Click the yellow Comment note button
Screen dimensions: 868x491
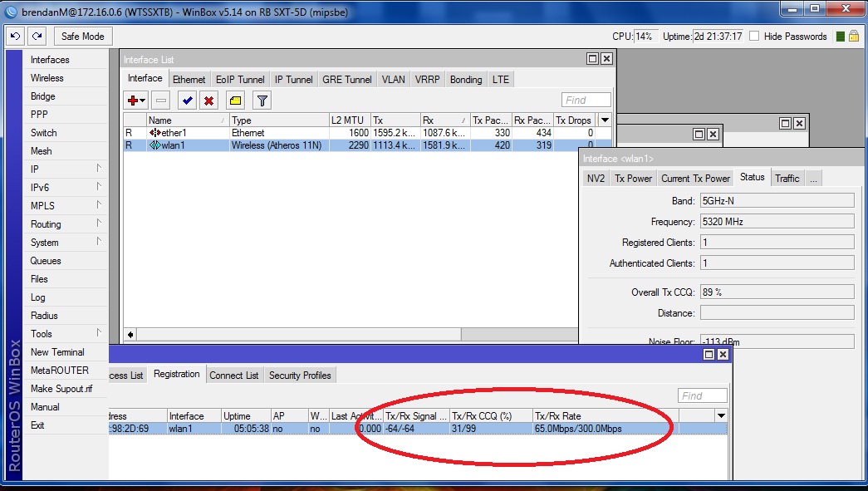click(x=235, y=101)
